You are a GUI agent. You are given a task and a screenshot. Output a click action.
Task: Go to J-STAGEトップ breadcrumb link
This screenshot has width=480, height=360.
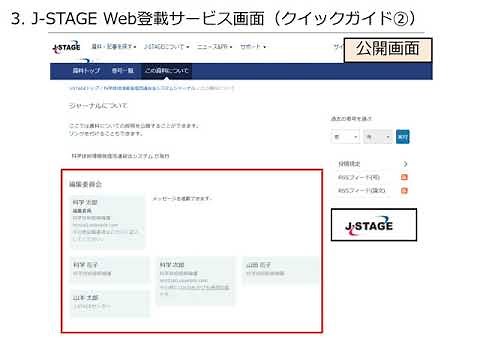(x=84, y=88)
